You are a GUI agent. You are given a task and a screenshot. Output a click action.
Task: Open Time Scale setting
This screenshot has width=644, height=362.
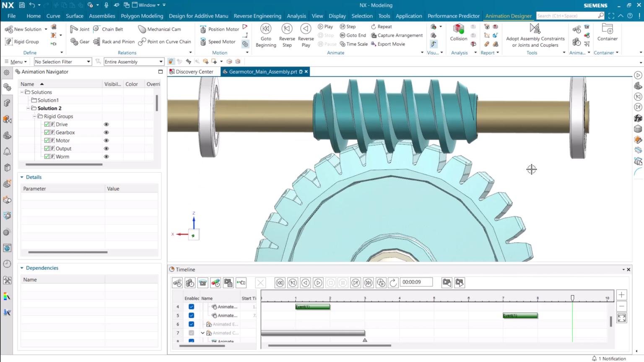(x=353, y=44)
